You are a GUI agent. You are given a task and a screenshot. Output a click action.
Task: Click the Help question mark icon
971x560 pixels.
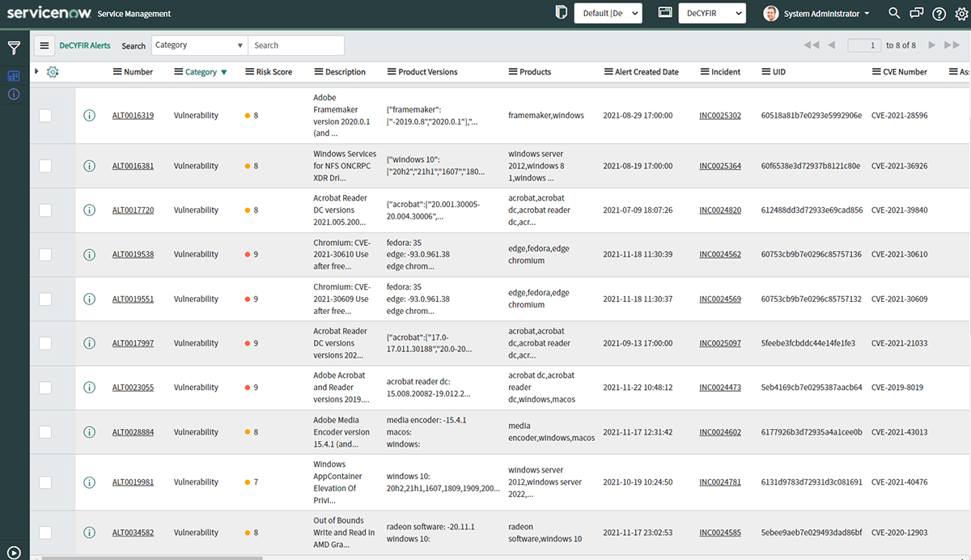pyautogui.click(x=938, y=13)
